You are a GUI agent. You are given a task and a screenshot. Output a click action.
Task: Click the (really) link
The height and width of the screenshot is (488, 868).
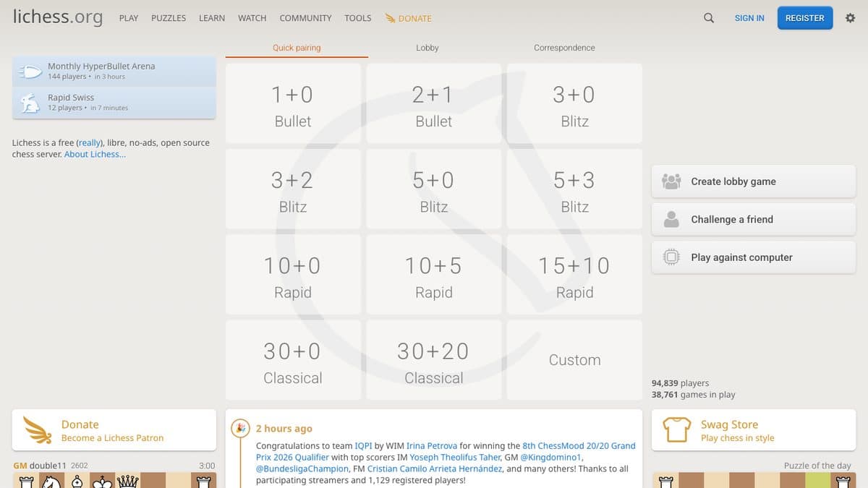point(90,142)
